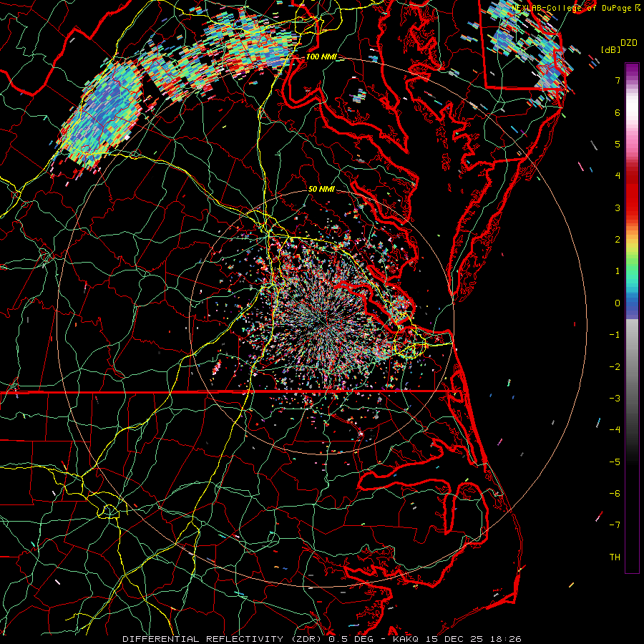Screen dimensions: 644x644
Task: Click the 7 value on the color scale
Action: pyautogui.click(x=618, y=80)
